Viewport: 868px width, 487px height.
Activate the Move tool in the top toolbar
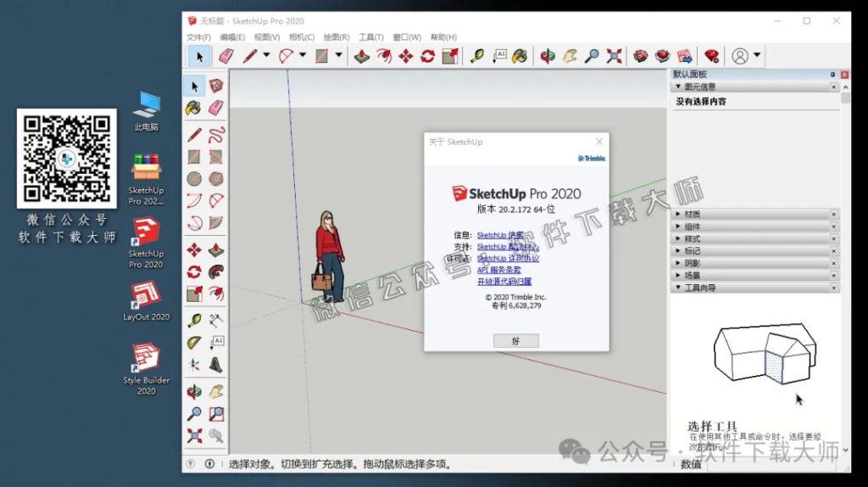(x=406, y=56)
